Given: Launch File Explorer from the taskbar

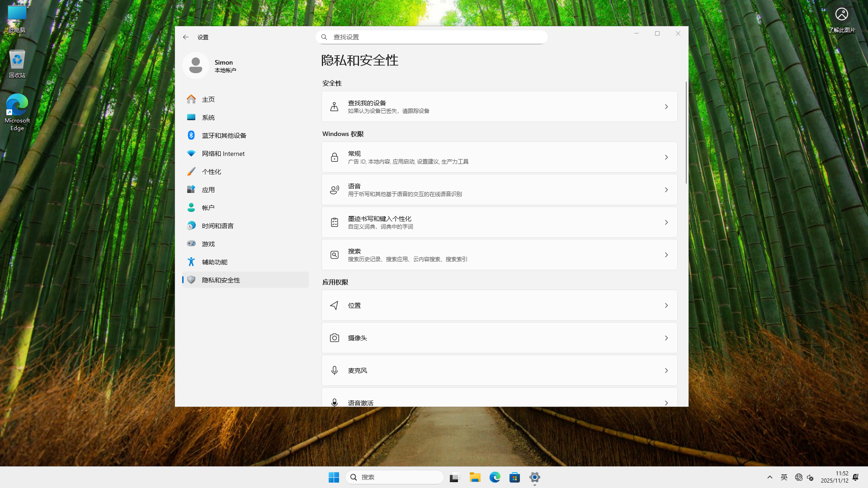Looking at the screenshot, I should click(x=475, y=477).
